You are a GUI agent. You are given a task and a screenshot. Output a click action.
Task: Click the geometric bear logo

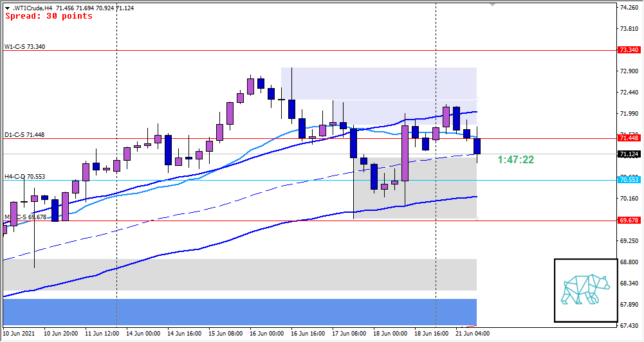585,290
